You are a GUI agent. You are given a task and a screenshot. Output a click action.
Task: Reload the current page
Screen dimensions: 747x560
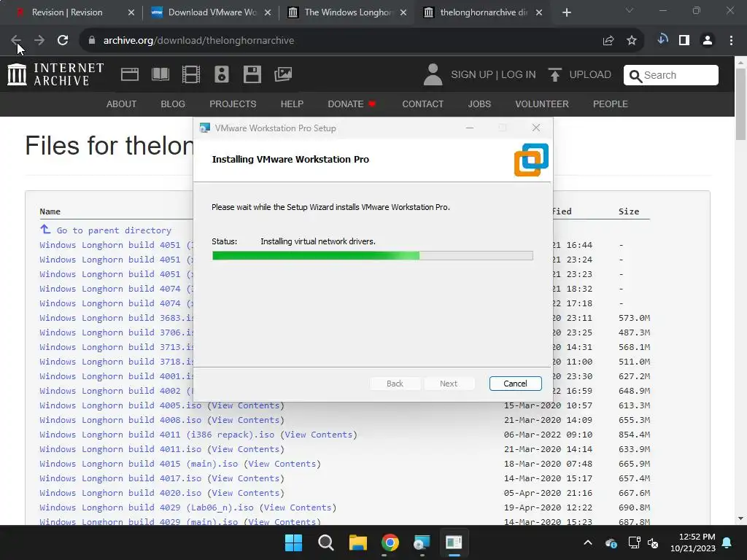tap(63, 41)
